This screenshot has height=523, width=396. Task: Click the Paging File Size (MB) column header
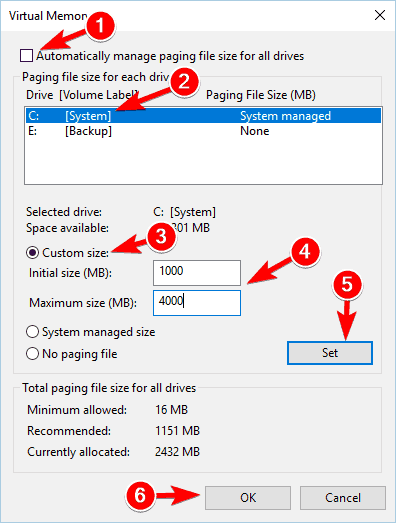click(261, 95)
